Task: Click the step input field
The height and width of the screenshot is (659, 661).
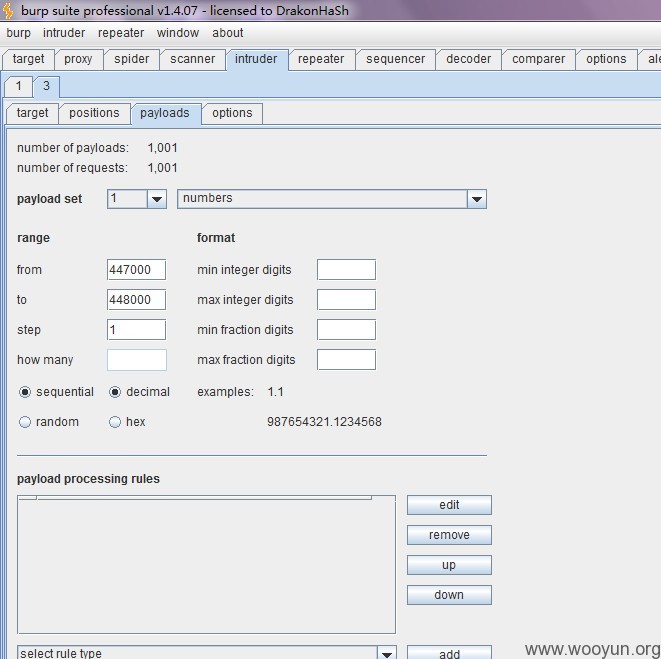Action: tap(137, 330)
